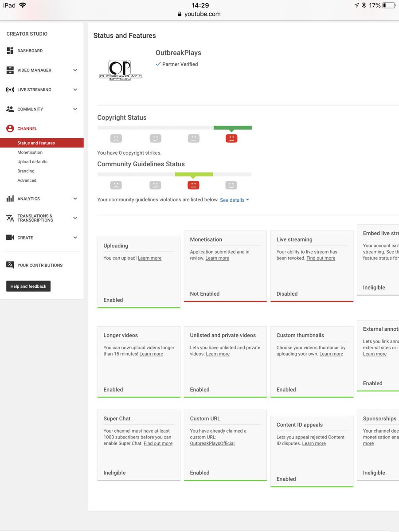This screenshot has width=399, height=532.
Task: Open Monetisation under Channel
Action: coord(30,153)
